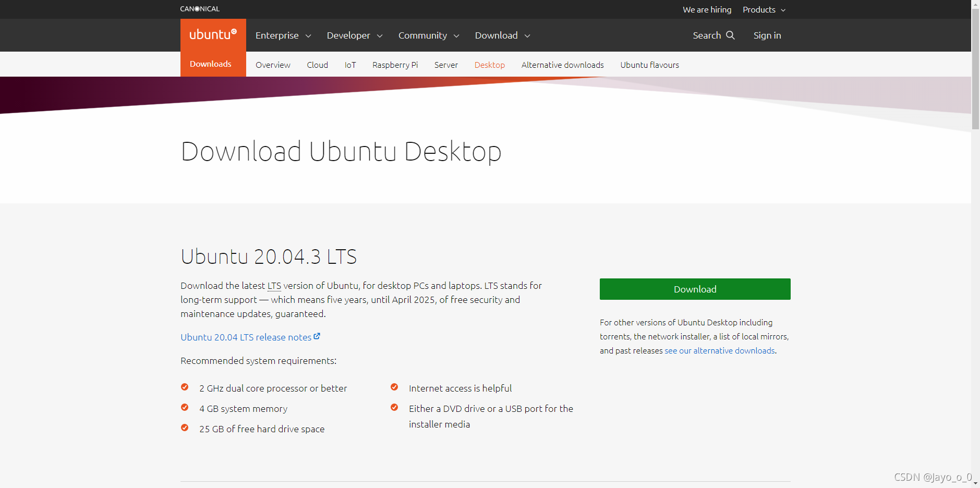Click the Search label in navigation
Image resolution: width=980 pixels, height=488 pixels.
click(707, 35)
